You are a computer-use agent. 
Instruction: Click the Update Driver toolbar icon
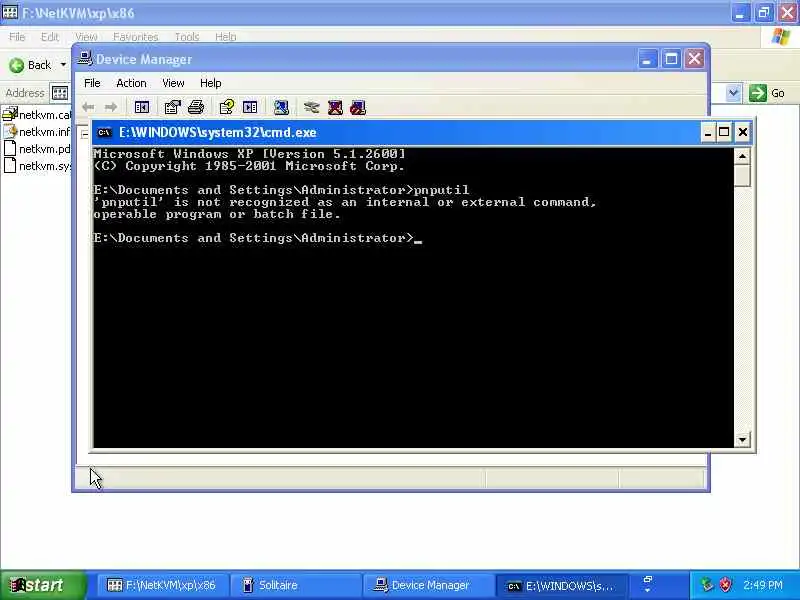311,107
